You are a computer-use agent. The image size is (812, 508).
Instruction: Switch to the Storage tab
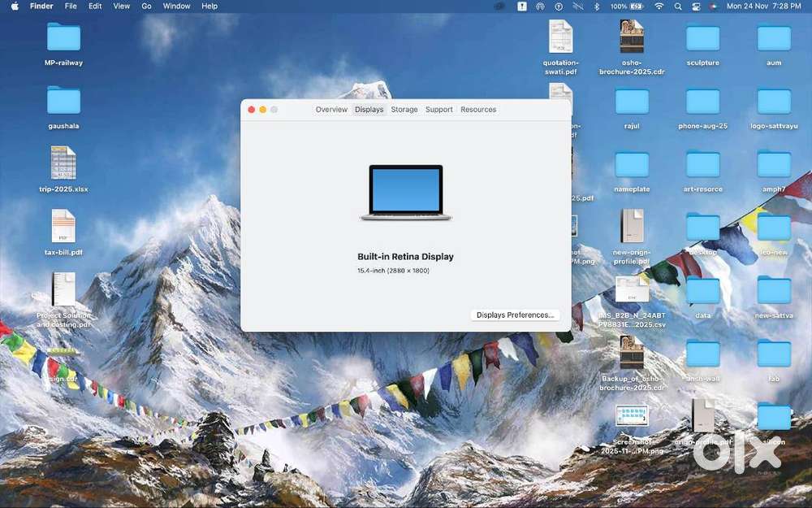pyautogui.click(x=404, y=109)
